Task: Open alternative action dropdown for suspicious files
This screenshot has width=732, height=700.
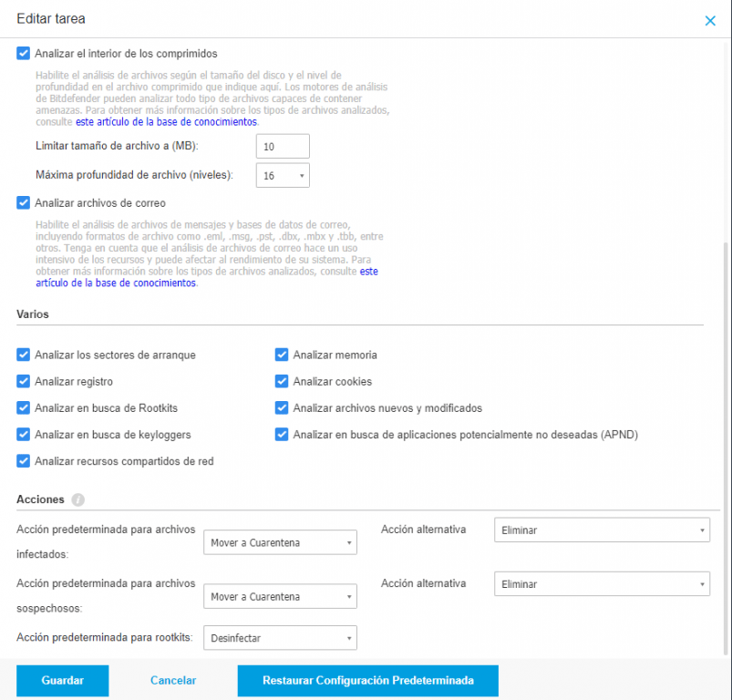Action: point(602,584)
